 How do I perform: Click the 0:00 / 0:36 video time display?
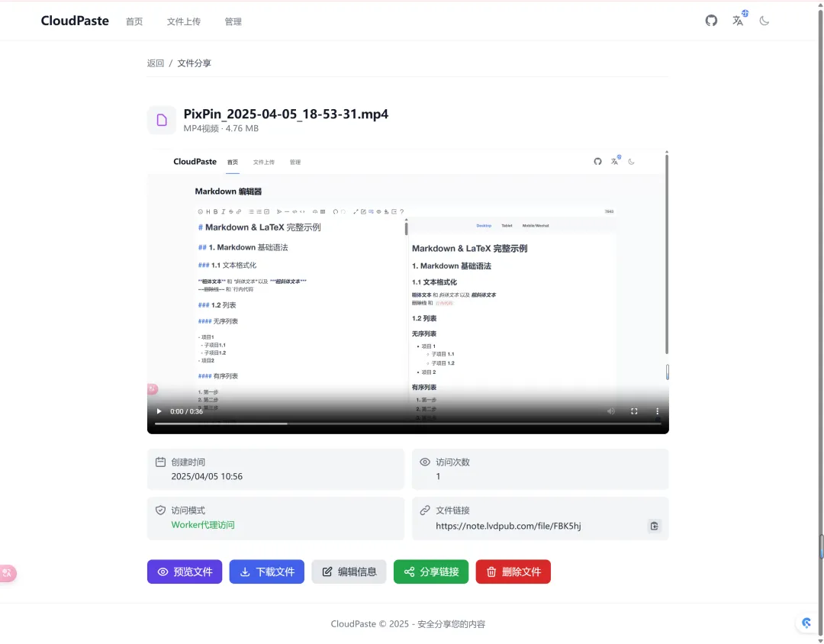[x=187, y=411]
